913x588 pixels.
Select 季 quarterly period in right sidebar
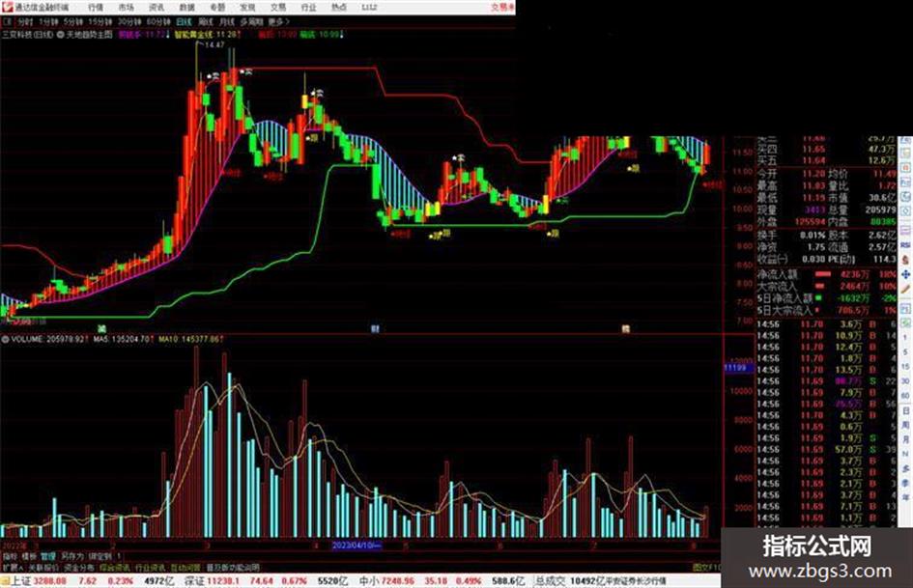905,482
